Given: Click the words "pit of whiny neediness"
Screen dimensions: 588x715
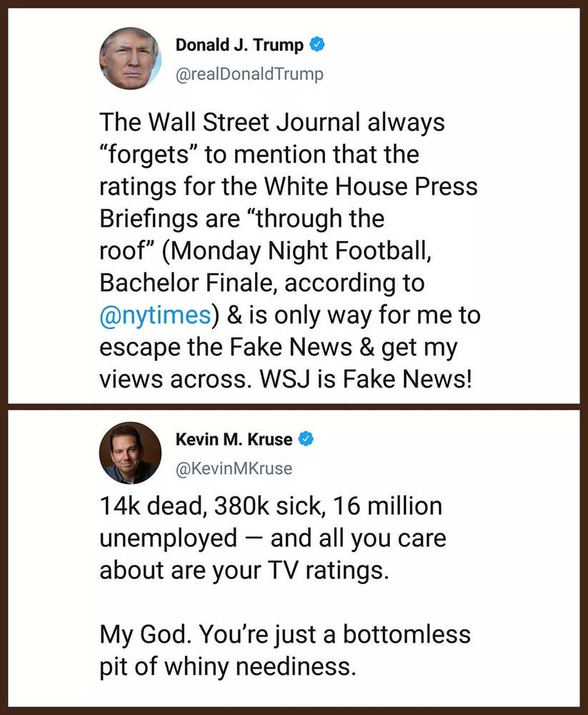Looking at the screenshot, I should point(226,667).
